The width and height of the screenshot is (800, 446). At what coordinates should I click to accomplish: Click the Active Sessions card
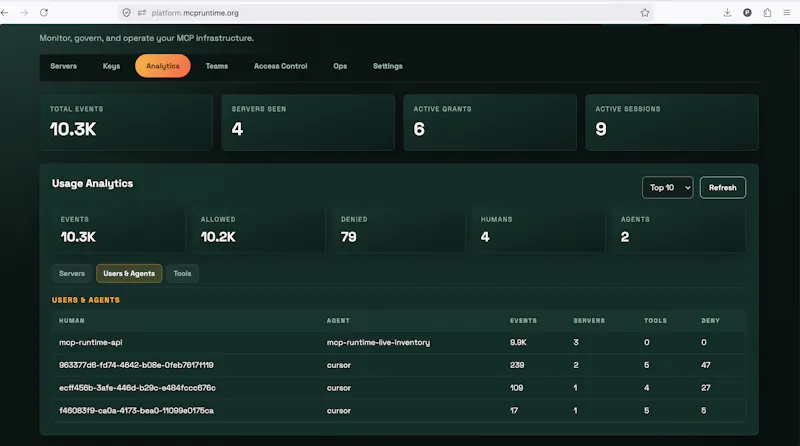[672, 122]
